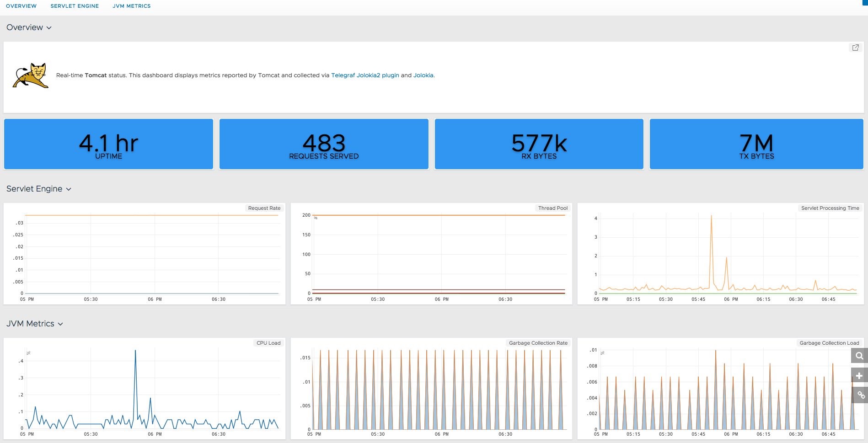Click the chain link icon on right edge
The image size is (868, 443).
(859, 395)
